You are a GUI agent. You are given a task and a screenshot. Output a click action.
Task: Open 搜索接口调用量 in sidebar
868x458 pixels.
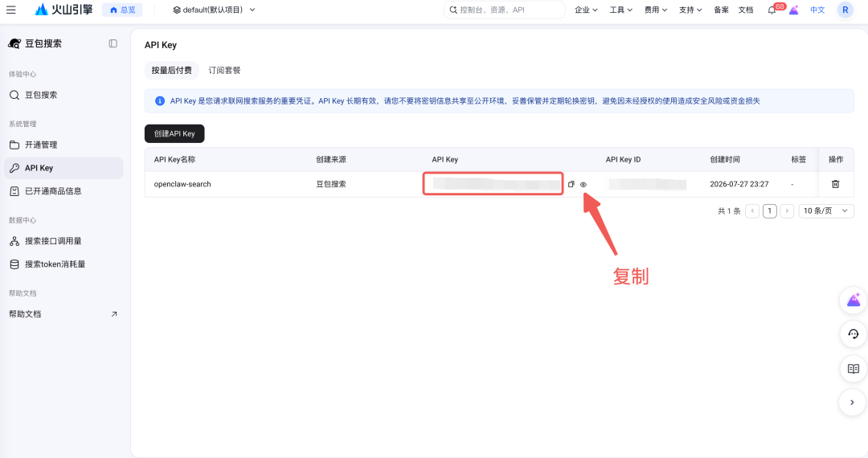pyautogui.click(x=63, y=241)
